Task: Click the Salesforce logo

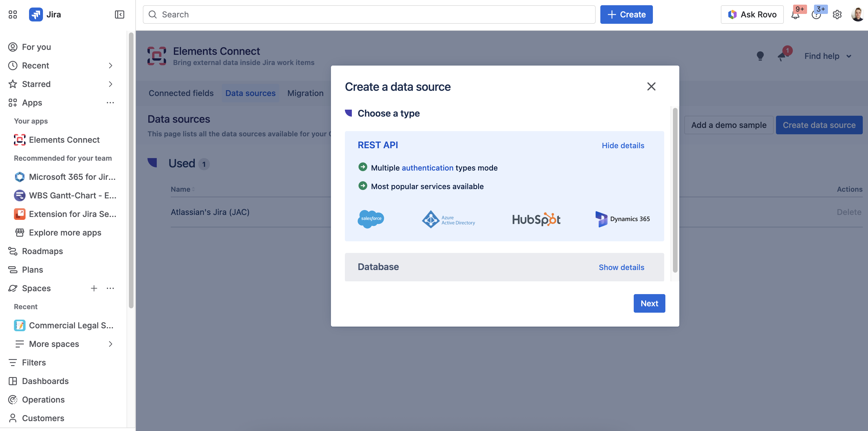Action: coord(371,219)
